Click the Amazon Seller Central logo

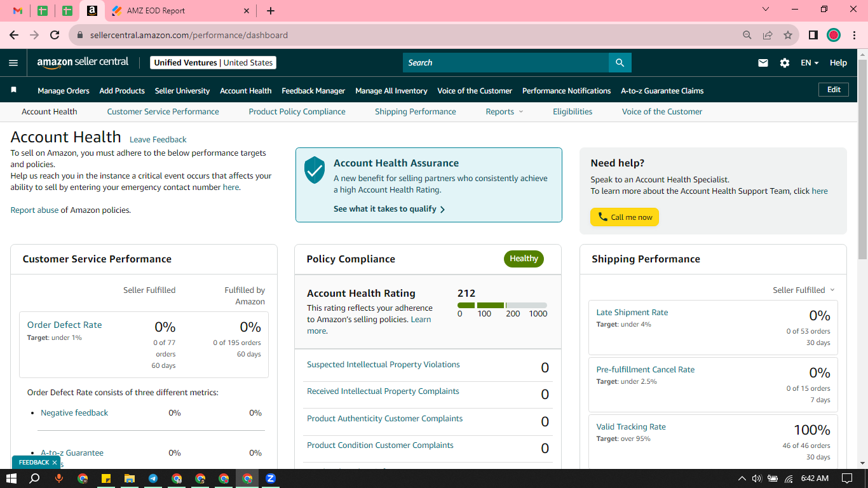83,62
